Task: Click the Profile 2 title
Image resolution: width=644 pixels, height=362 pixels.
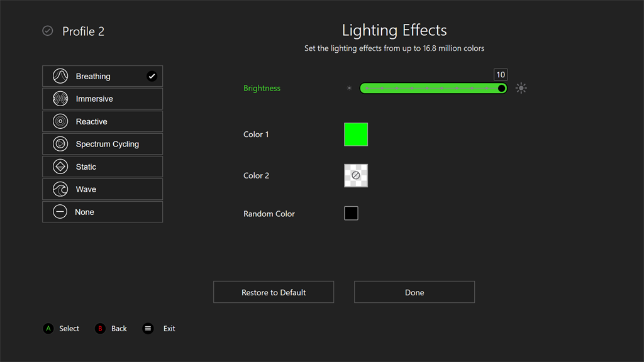Action: (84, 31)
